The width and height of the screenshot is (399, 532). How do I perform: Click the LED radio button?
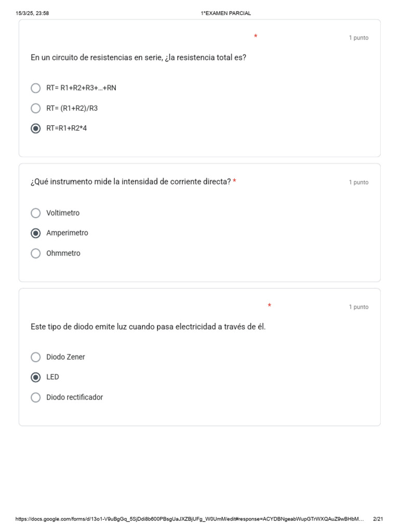pyautogui.click(x=35, y=377)
